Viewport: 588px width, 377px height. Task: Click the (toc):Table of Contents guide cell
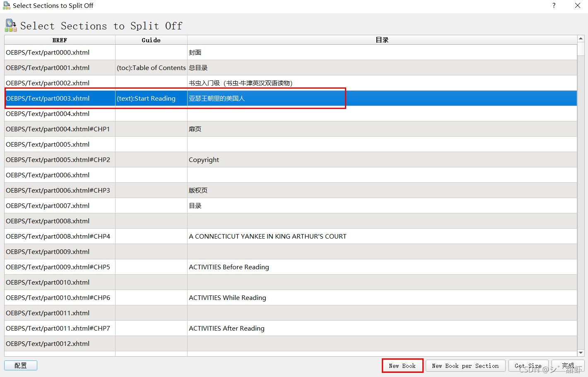point(151,68)
